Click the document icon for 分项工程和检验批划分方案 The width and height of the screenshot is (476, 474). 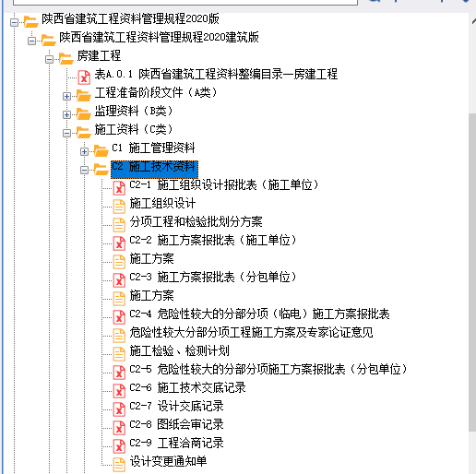coord(119,225)
